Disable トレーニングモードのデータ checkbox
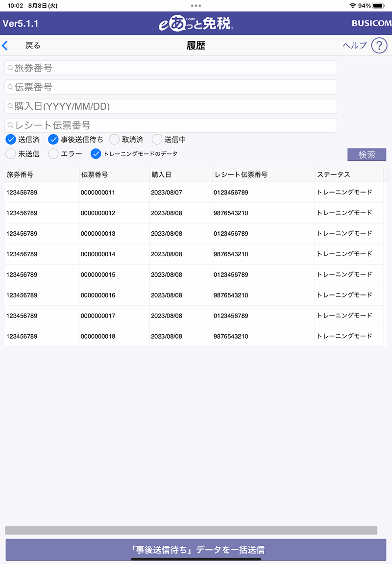392x564 pixels. click(96, 154)
